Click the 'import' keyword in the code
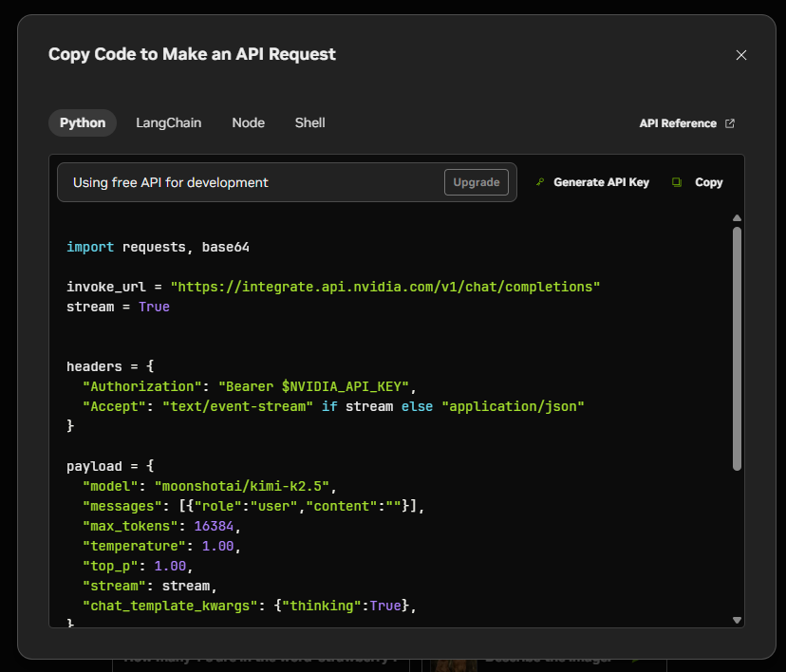This screenshot has width=786, height=672. (x=90, y=247)
